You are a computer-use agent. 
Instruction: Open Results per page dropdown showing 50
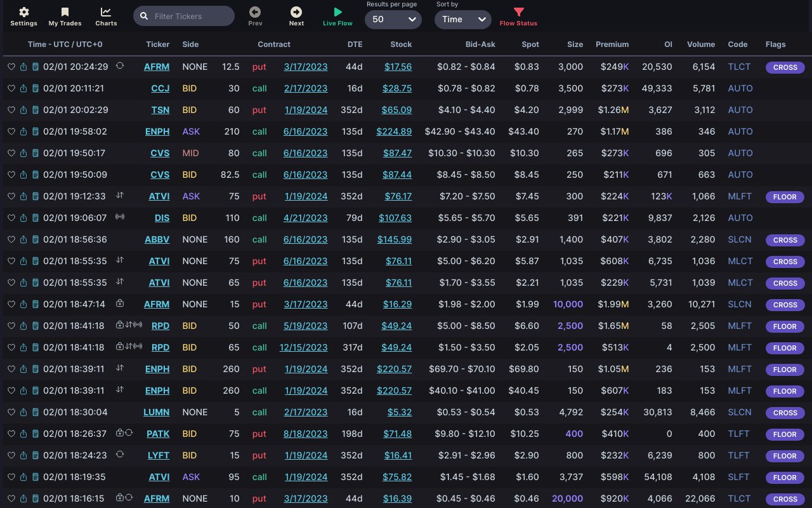pos(393,19)
